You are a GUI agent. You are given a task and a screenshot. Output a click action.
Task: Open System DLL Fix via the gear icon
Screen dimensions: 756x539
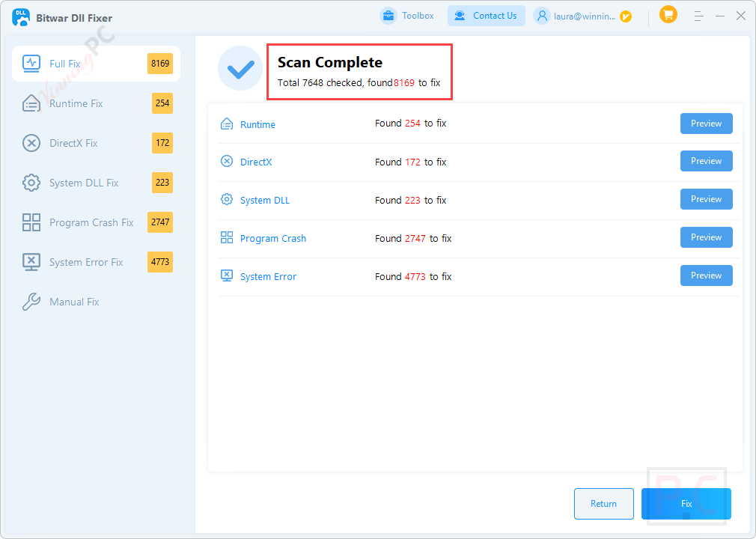[31, 183]
